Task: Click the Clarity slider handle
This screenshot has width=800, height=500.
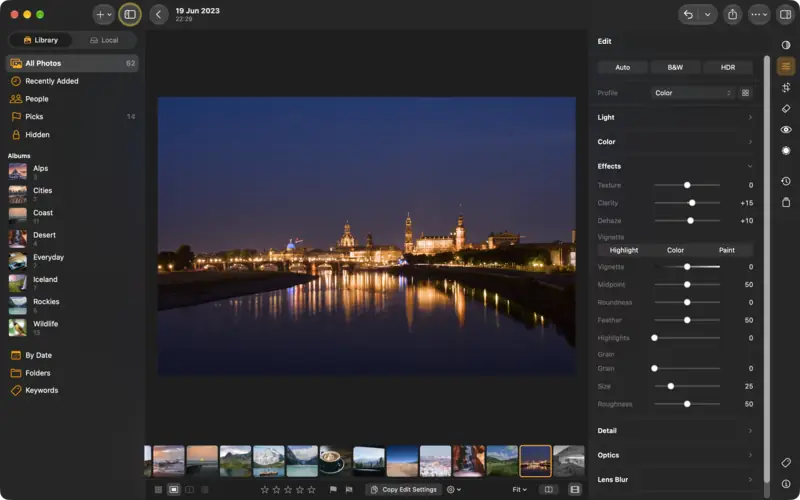Action: coord(692,203)
